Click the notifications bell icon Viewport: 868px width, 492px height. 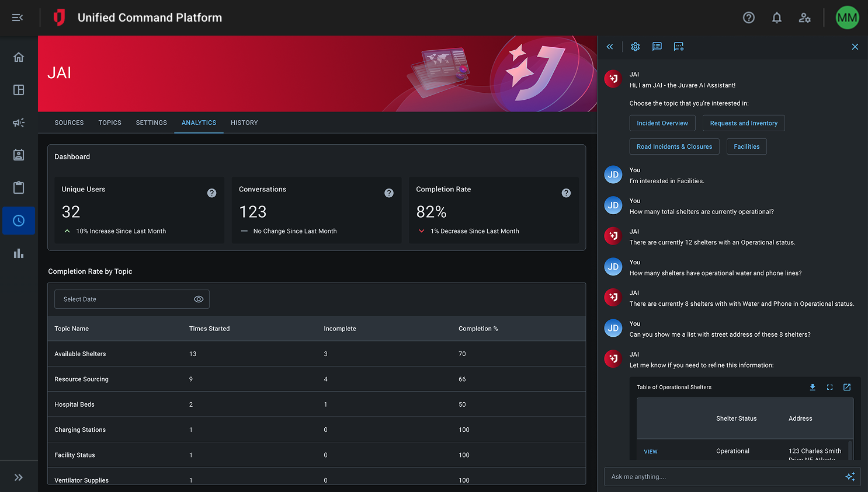tap(776, 18)
